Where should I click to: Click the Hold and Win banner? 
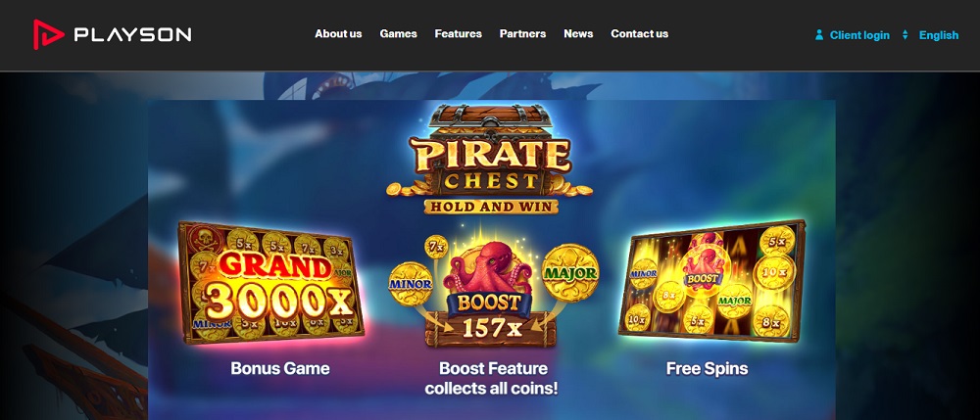tap(491, 207)
